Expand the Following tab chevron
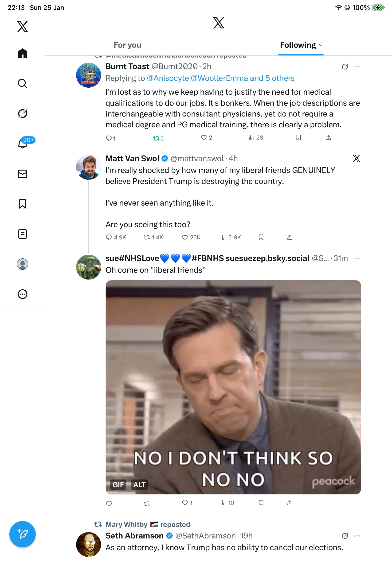The height and width of the screenshot is (561, 392). coord(321,45)
